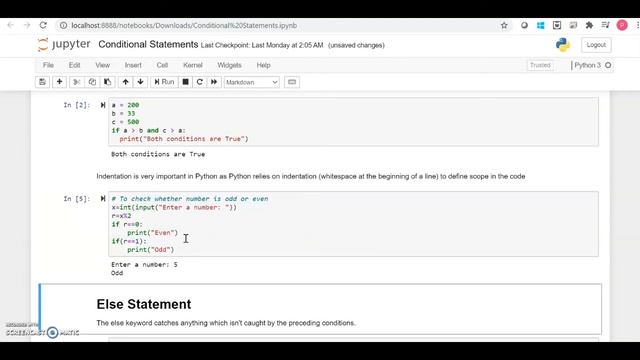Screen dimensions: 640x360
Task: View site information icon in address bar
Action: (63, 25)
